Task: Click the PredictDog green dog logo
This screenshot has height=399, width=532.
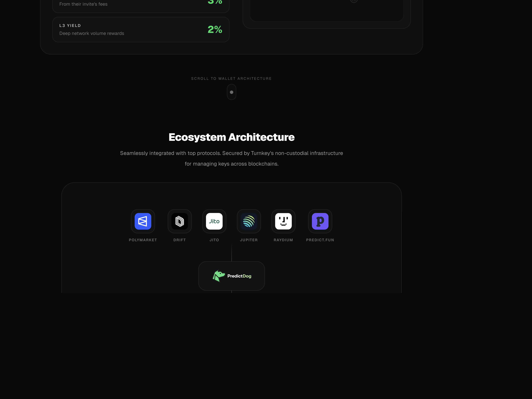Action: 219,276
